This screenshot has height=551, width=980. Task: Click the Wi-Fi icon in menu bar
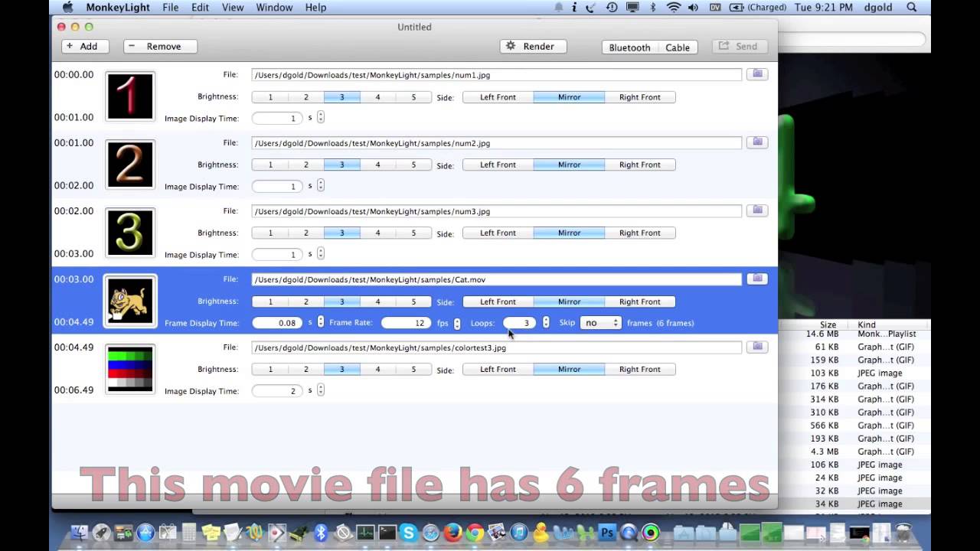(x=674, y=7)
